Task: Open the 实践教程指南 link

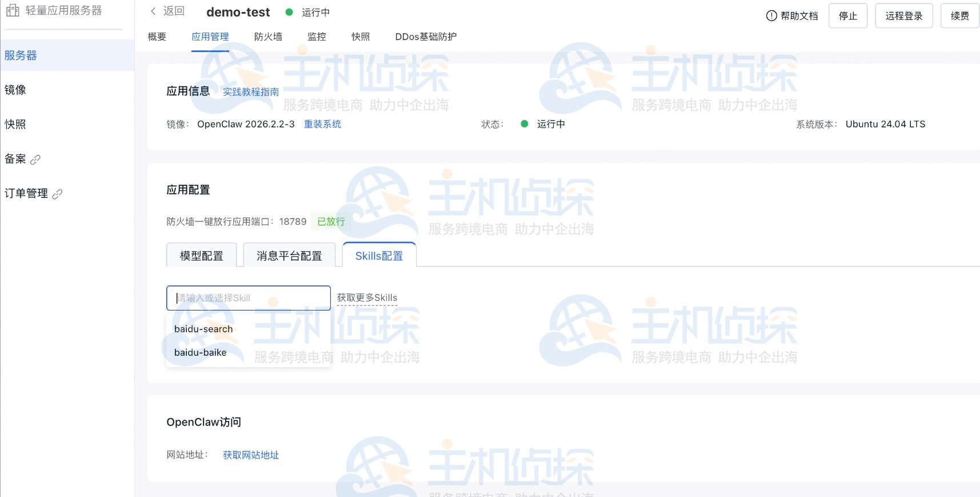Action: pos(251,92)
